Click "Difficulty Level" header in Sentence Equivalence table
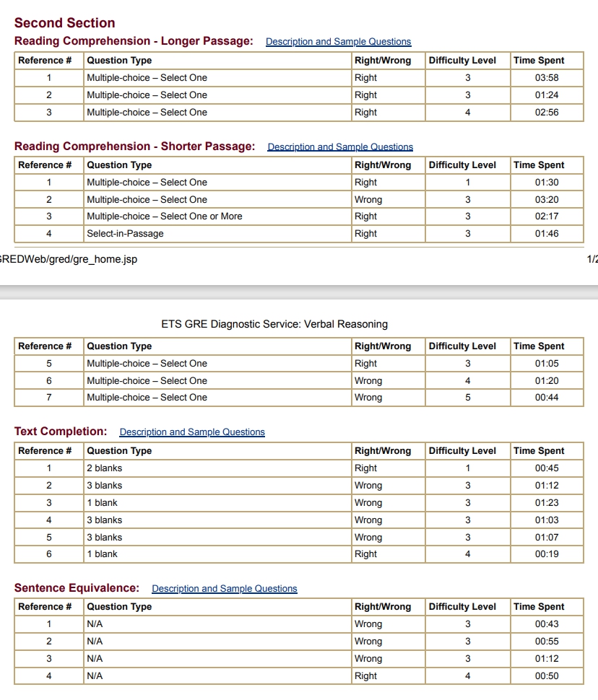 462,607
